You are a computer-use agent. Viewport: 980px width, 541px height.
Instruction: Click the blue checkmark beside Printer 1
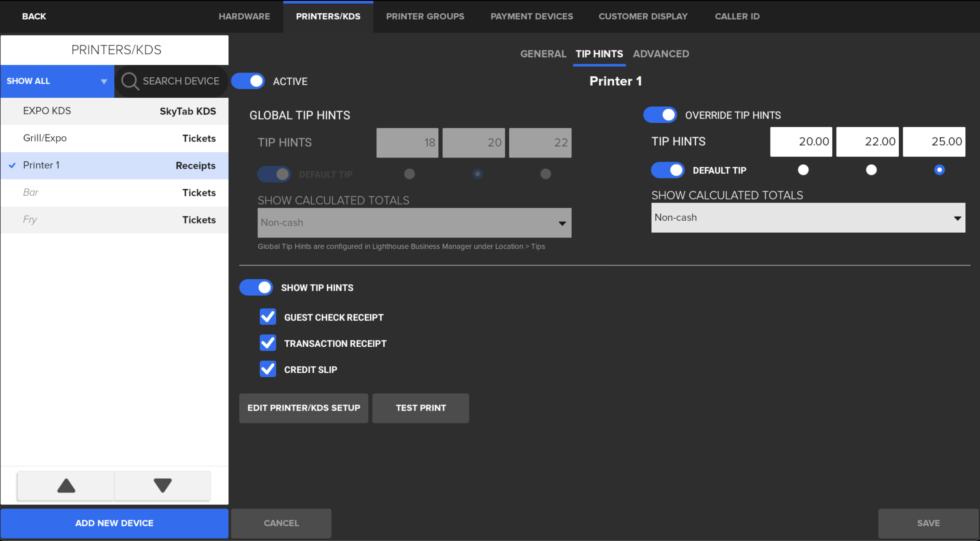[x=12, y=165]
